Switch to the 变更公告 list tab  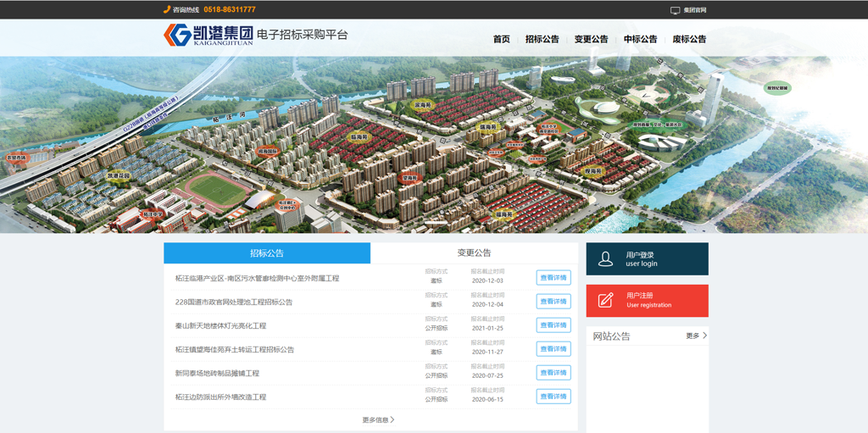(x=474, y=253)
